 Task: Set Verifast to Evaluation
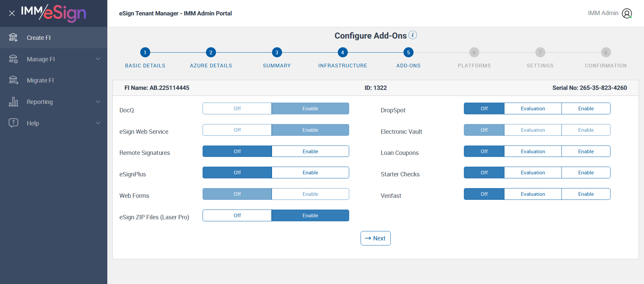533,194
